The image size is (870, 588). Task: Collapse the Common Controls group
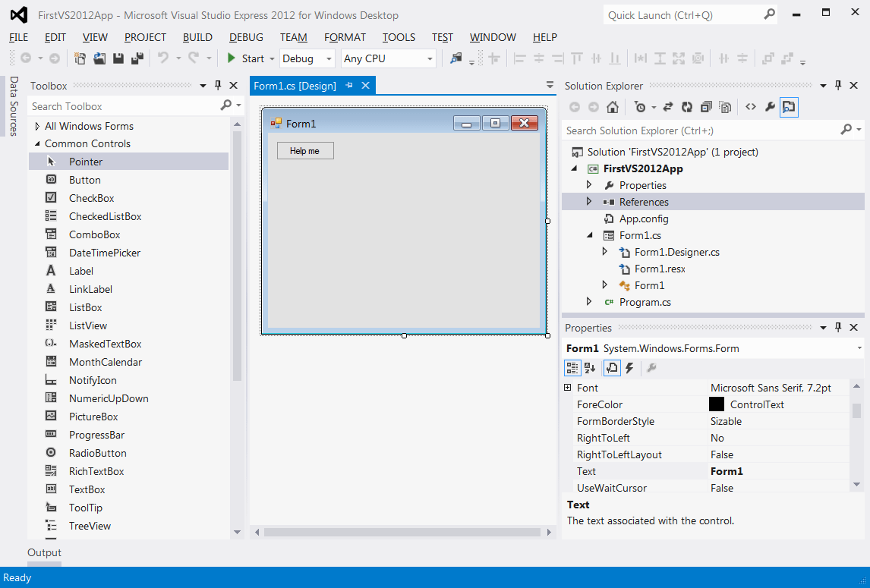[x=37, y=143]
